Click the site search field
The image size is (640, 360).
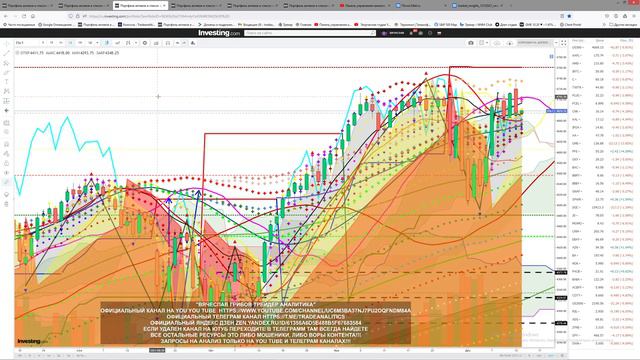(309, 33)
